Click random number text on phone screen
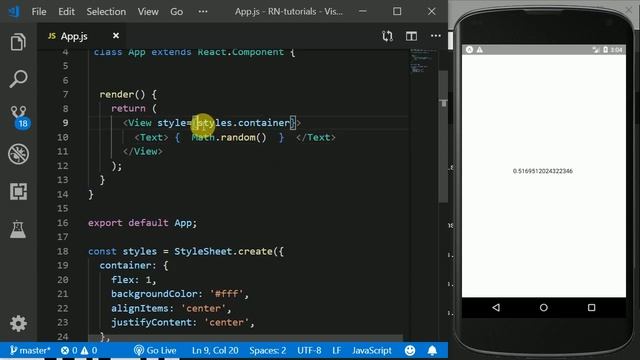This screenshot has width=640, height=360. coord(543,171)
